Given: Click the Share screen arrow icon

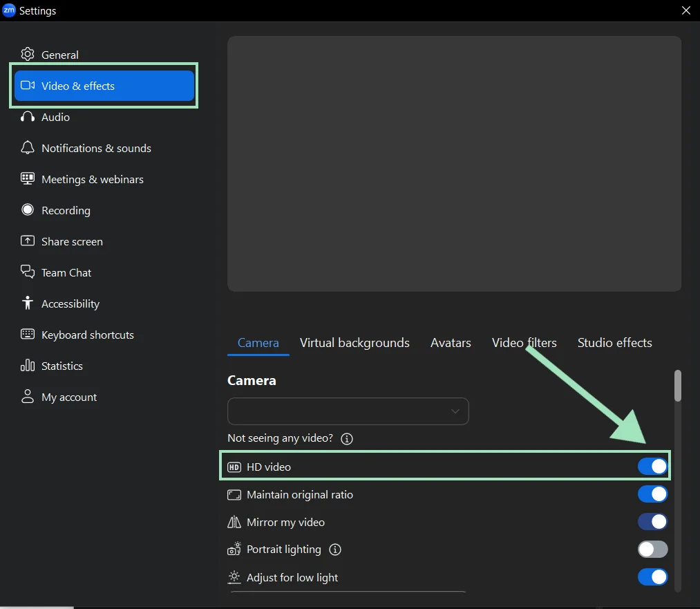Looking at the screenshot, I should (x=27, y=241).
